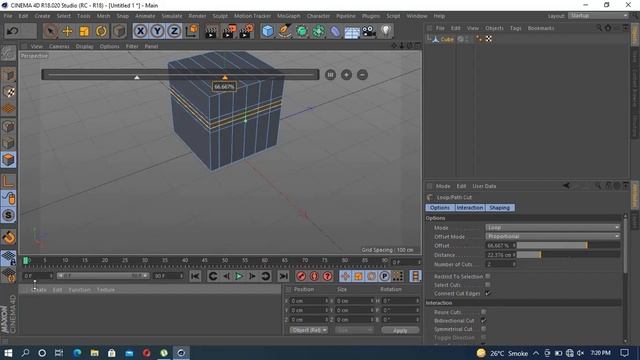This screenshot has width=640, height=360.
Task: Switch to the Shaping tab
Action: 500,208
